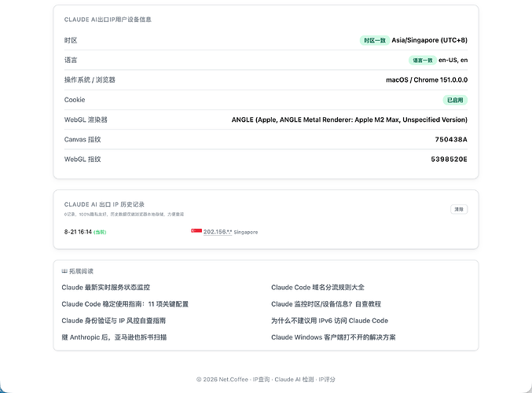Select the en-US, en language value
The height and width of the screenshot is (393, 532).
pos(453,60)
